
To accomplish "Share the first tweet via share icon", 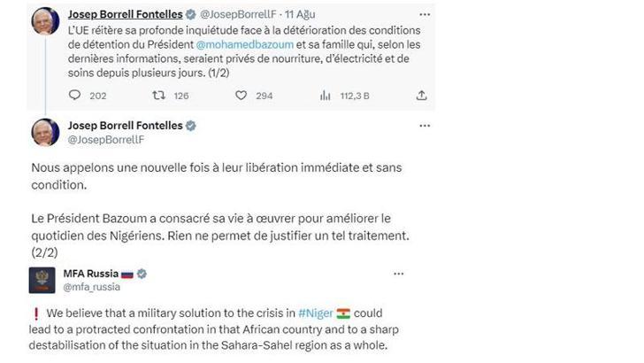I will [x=422, y=96].
